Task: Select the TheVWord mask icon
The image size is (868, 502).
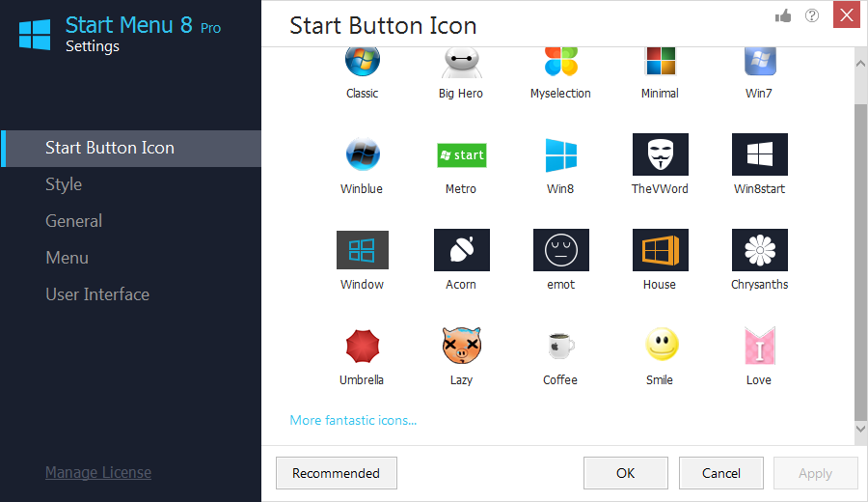Action: (661, 154)
